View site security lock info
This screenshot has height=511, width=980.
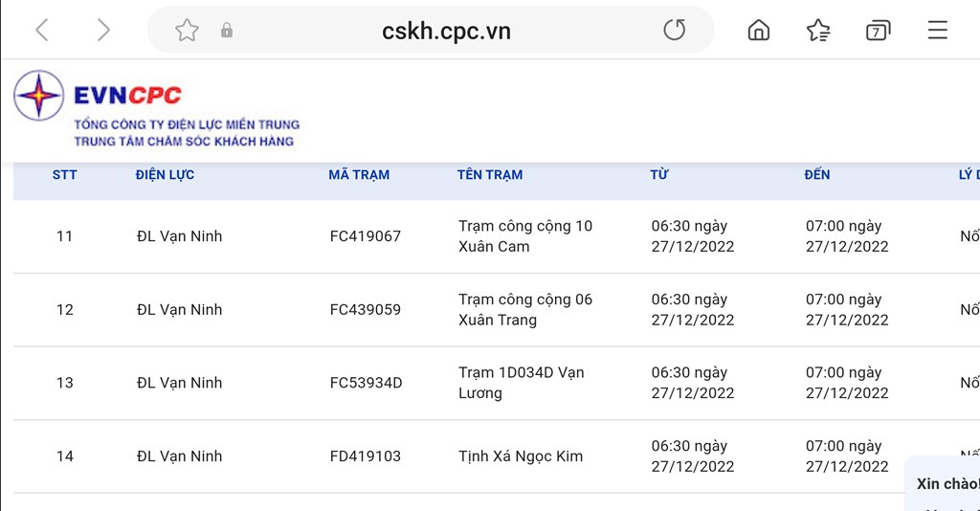point(227,31)
